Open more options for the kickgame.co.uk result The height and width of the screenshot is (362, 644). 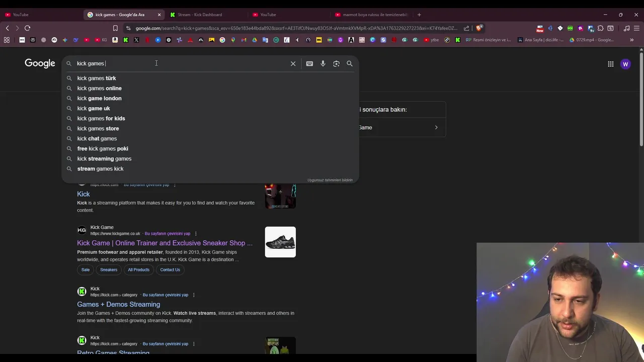click(x=196, y=233)
